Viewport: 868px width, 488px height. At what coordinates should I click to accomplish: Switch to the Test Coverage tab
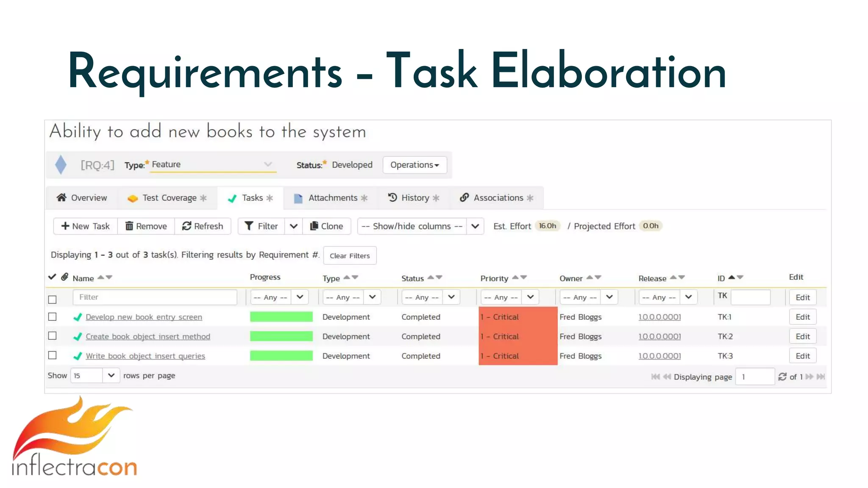point(167,198)
